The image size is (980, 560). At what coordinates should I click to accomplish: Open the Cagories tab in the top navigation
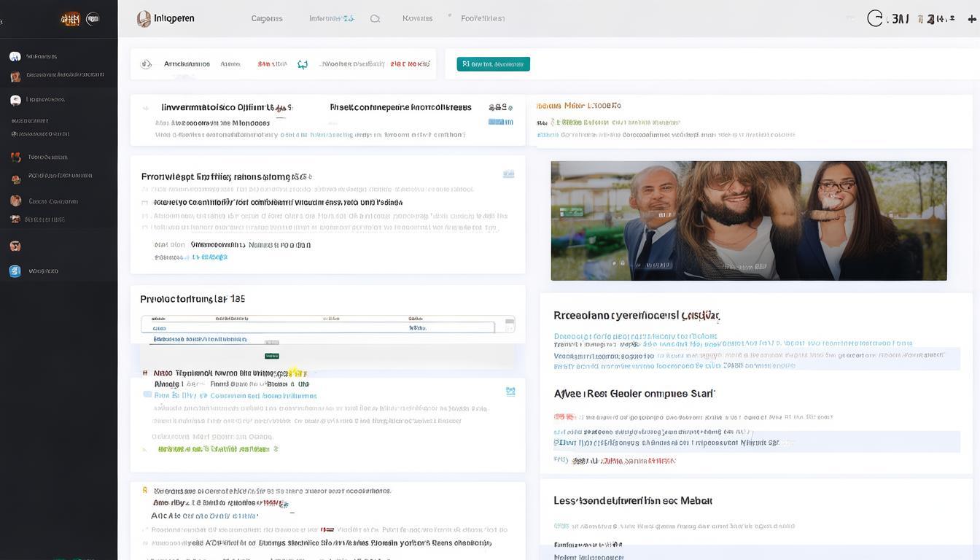[267, 19]
